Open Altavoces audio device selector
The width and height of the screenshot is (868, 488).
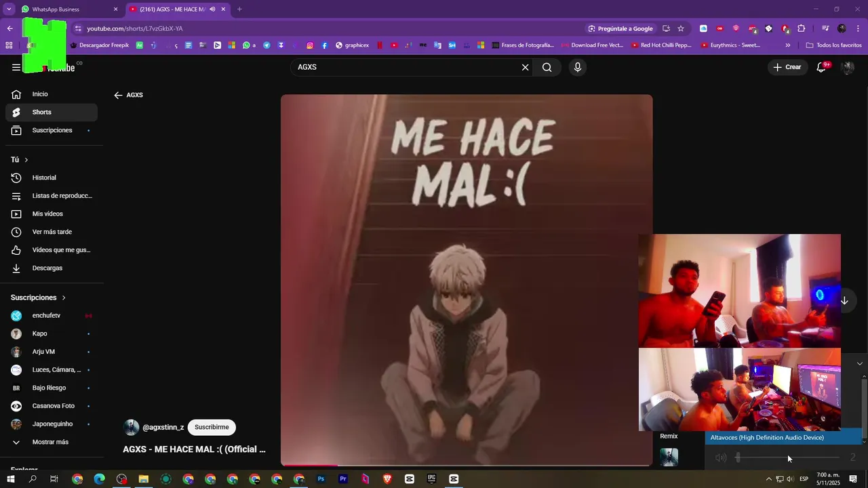(783, 438)
